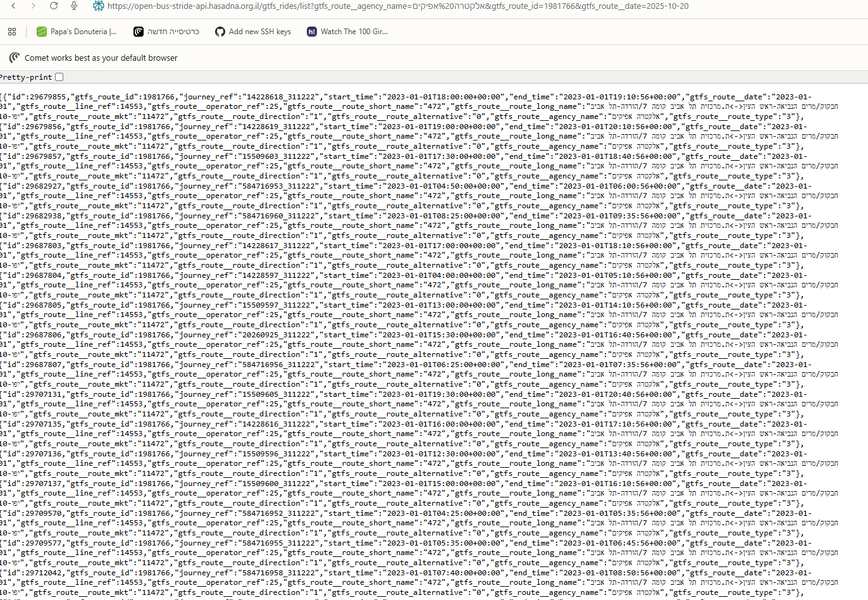The image size is (868, 600).
Task: Go back to the previous page
Action: pyautogui.click(x=13, y=6)
